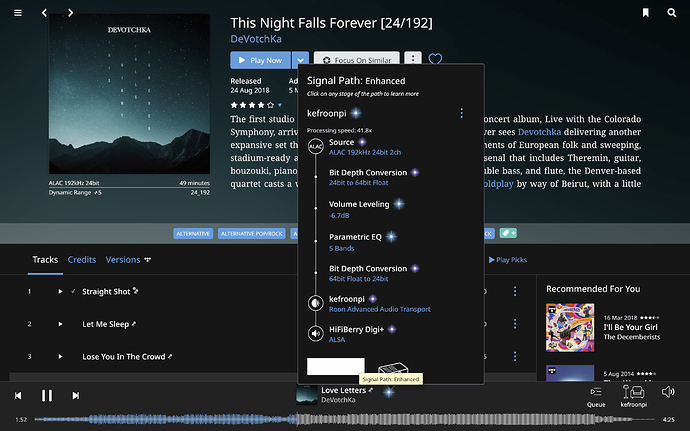The image size is (690, 431).
Task: Play track 1 Straight Shot
Action: coord(60,291)
